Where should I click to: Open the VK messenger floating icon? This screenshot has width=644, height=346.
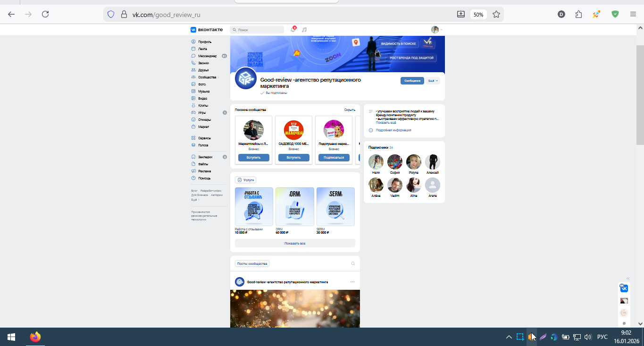[x=624, y=288]
